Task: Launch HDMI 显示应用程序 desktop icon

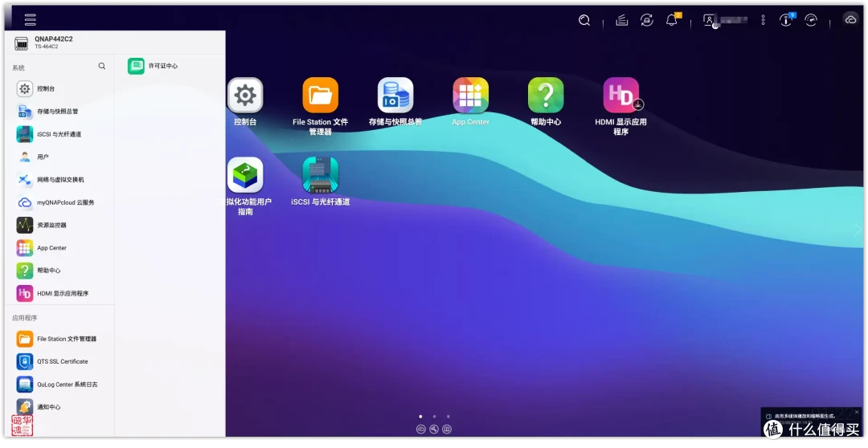Action: click(x=620, y=95)
